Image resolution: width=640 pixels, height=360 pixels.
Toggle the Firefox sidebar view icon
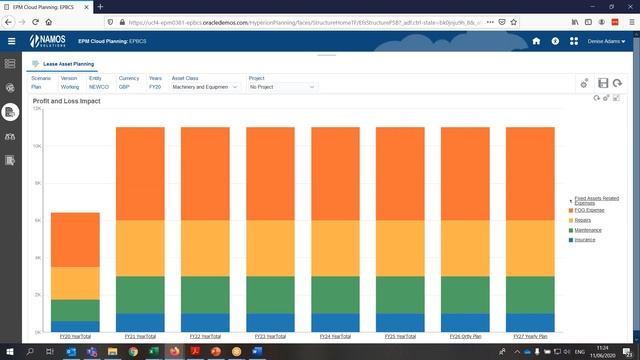588,22
